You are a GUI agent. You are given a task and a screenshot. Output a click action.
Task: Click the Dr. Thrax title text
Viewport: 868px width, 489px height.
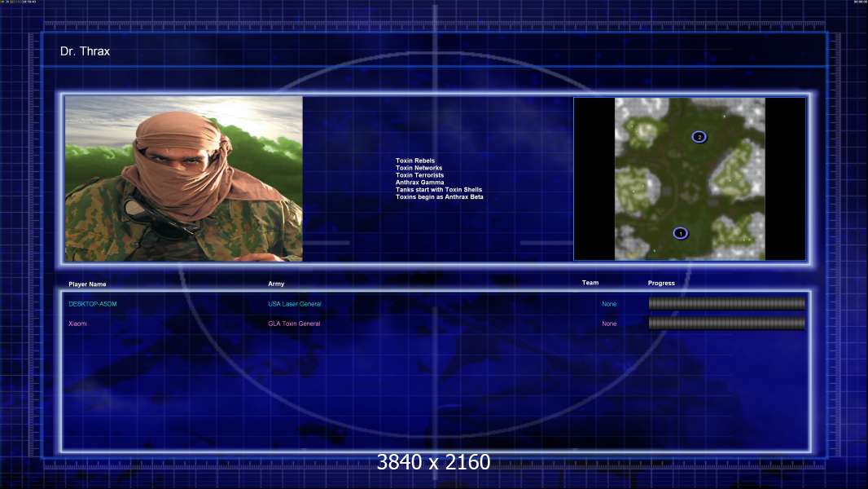pyautogui.click(x=85, y=51)
